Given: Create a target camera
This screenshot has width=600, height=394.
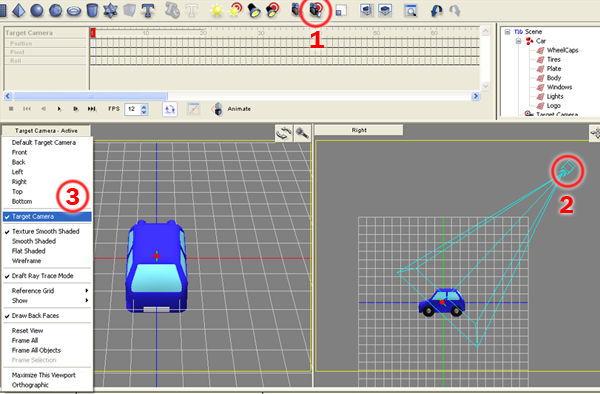Looking at the screenshot, I should point(316,10).
